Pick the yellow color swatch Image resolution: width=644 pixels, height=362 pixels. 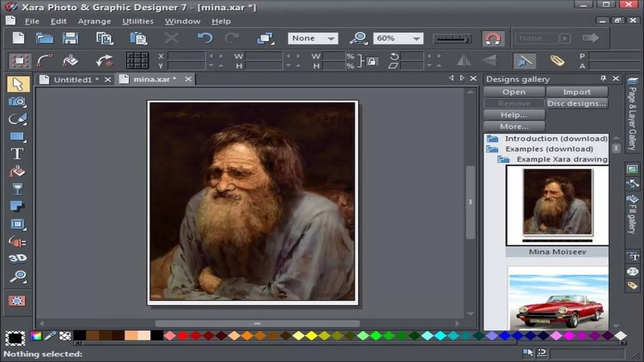[311, 336]
